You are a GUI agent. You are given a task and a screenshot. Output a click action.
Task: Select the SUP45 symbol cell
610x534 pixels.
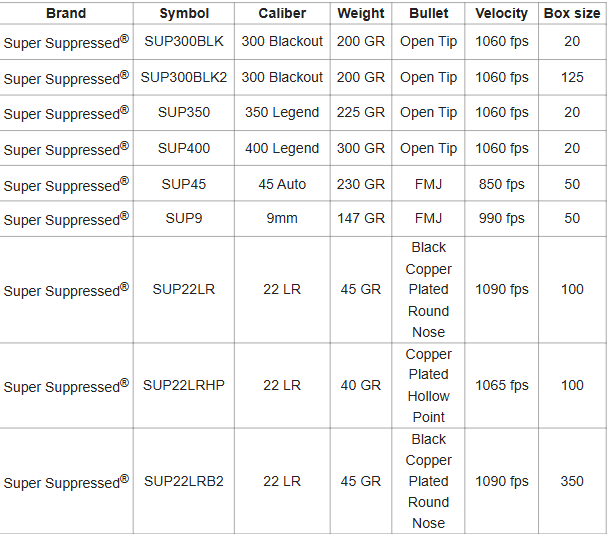pos(184,184)
